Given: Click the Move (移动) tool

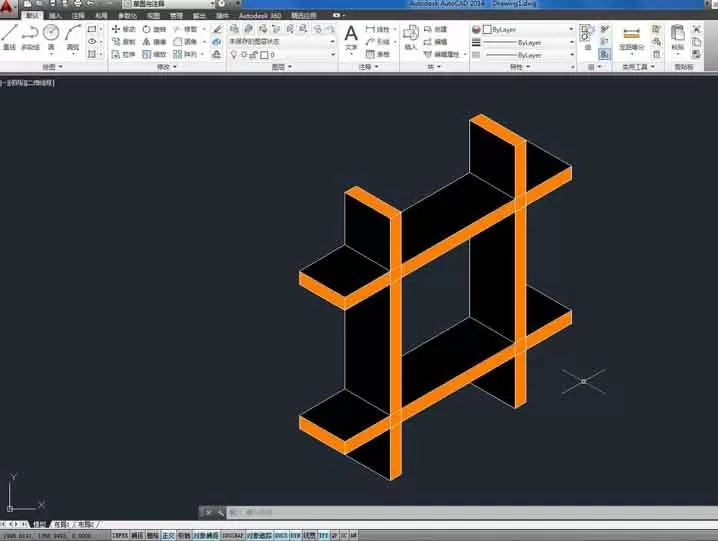Looking at the screenshot, I should pyautogui.click(x=124, y=29).
